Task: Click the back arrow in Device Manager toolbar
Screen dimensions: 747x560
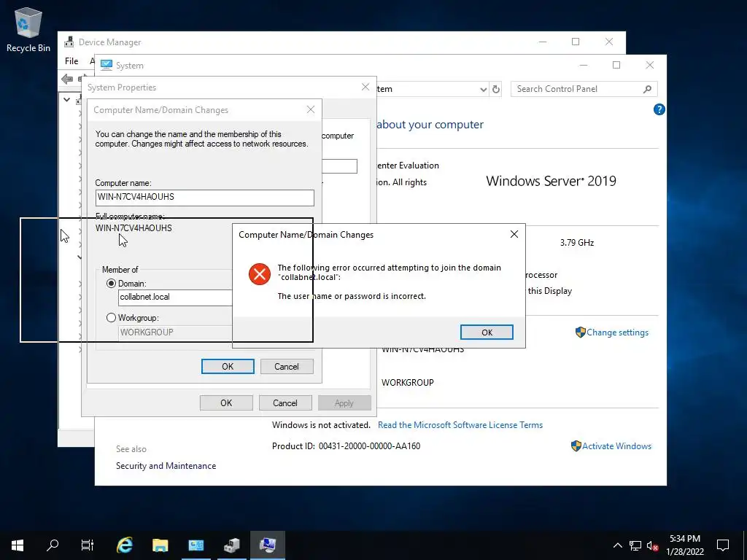Action: point(67,79)
